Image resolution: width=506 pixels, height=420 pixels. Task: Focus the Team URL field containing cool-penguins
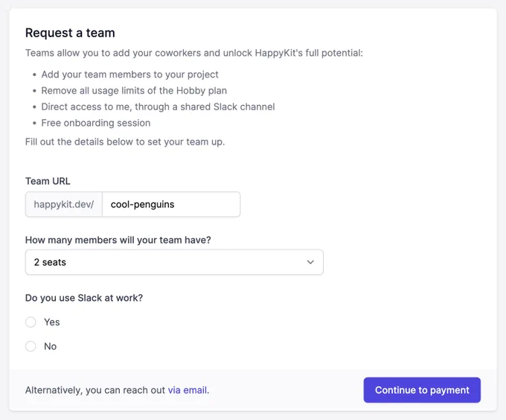point(171,204)
